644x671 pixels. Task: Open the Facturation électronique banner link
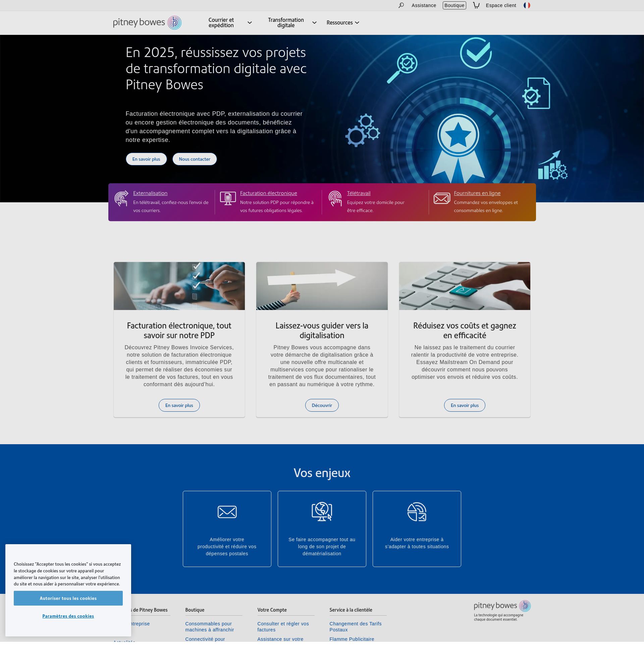click(x=269, y=193)
